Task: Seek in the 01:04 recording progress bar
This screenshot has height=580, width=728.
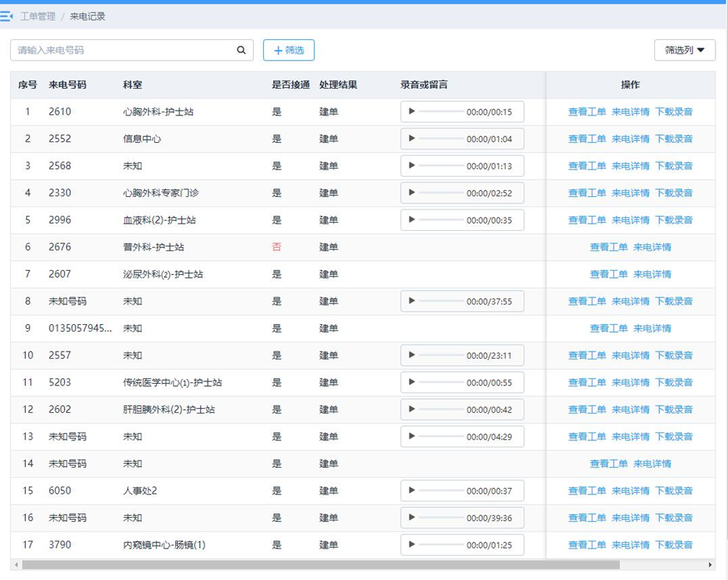Action: coord(441,139)
